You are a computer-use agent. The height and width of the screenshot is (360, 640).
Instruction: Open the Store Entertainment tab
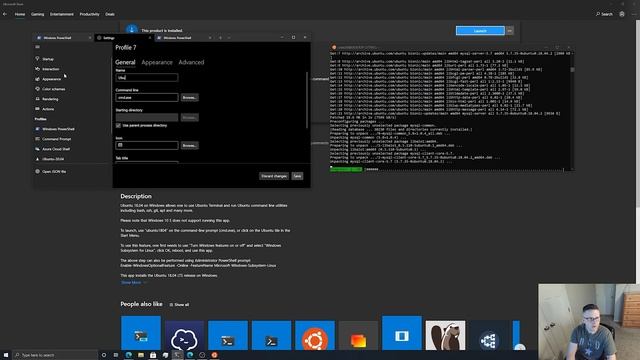click(x=62, y=14)
